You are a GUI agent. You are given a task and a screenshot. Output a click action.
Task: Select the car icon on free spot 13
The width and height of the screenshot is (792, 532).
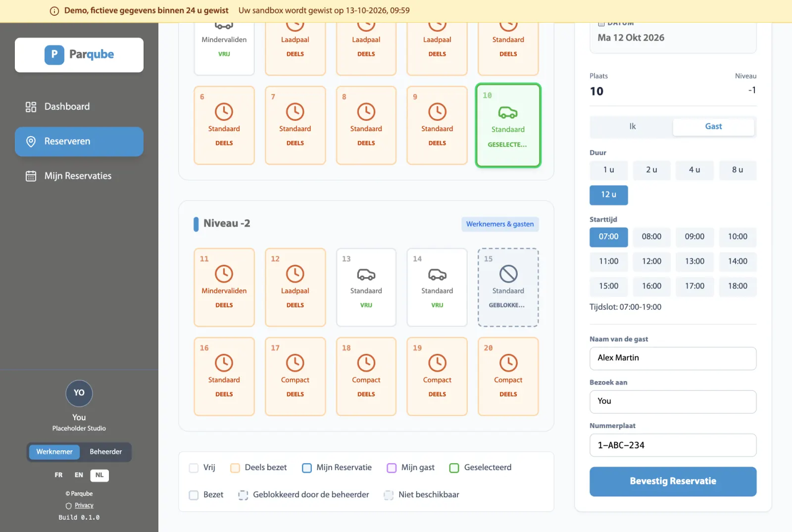366,274
